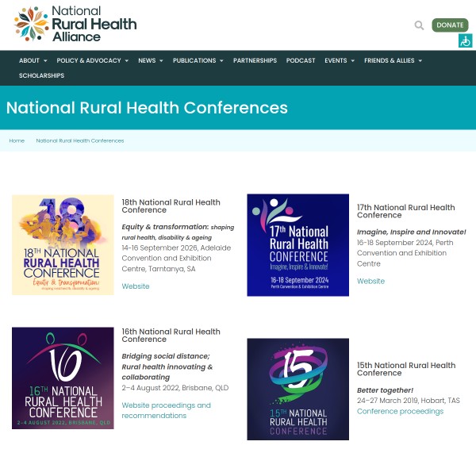
Task: Click the 15th National Rural Health Conference image
Action: point(297,390)
